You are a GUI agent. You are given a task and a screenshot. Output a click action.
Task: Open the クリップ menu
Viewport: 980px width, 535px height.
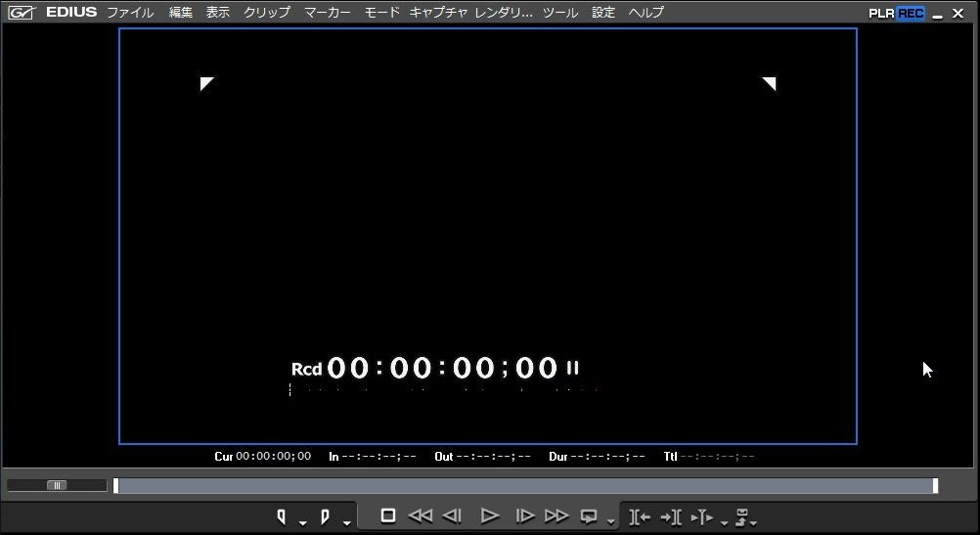[267, 13]
